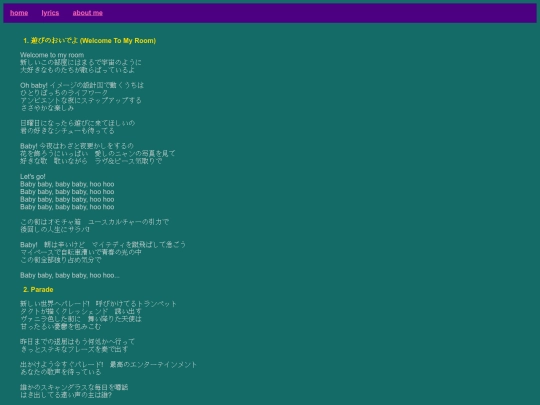Click the lyric line 'Baby baby, baby baby, hoo hoo...'

(x=70, y=276)
